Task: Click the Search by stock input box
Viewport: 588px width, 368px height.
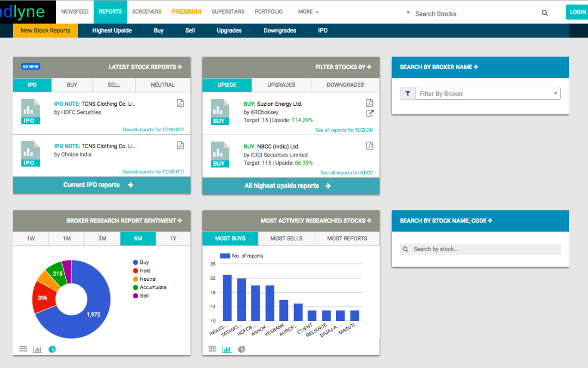Action: click(x=481, y=249)
